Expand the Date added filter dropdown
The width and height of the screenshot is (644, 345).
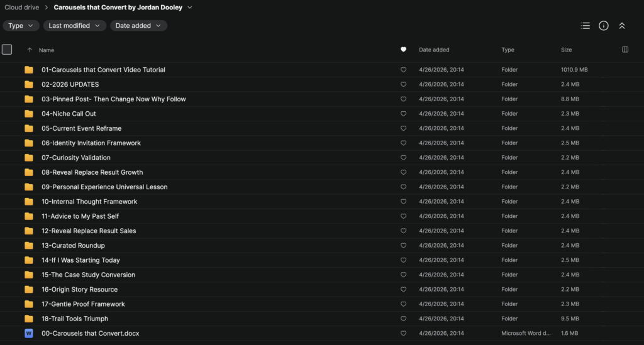[x=138, y=25]
